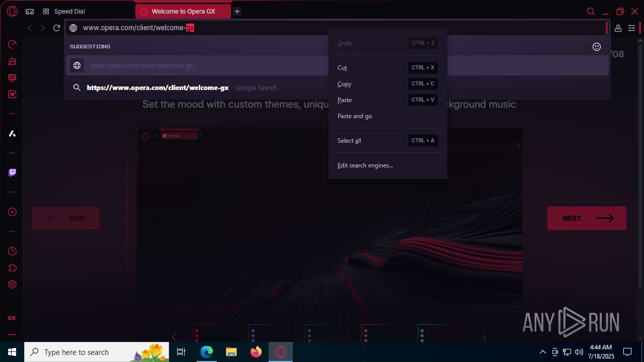Click the SKIP button

[66, 218]
